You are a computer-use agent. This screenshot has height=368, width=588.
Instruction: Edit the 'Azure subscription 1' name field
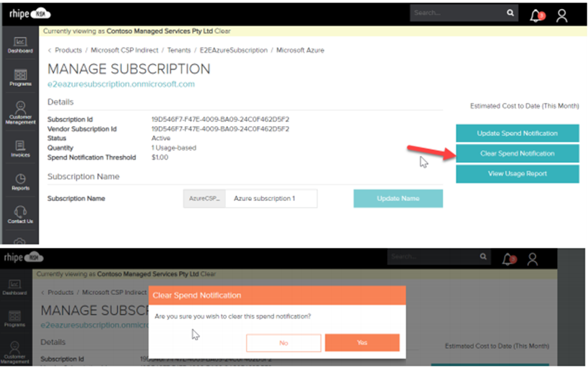[x=271, y=199]
